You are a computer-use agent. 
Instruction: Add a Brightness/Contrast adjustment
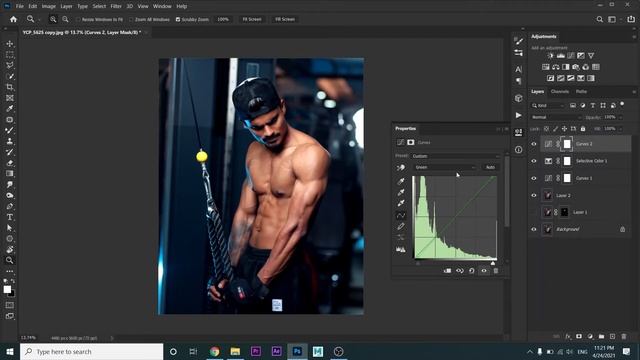551,56
